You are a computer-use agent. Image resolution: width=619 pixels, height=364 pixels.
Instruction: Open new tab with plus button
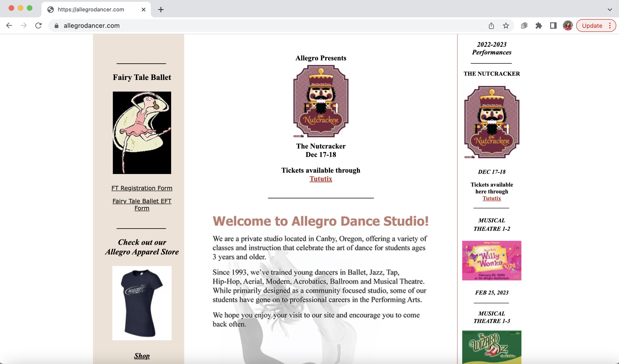(161, 10)
